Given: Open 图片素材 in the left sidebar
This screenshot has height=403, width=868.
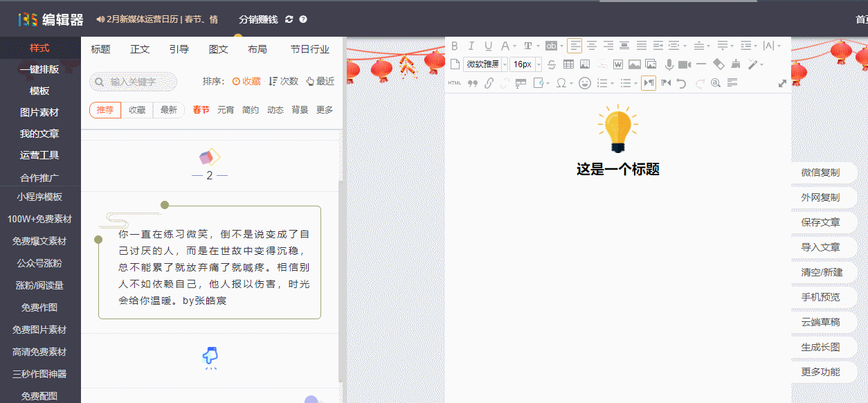Looking at the screenshot, I should 39,112.
